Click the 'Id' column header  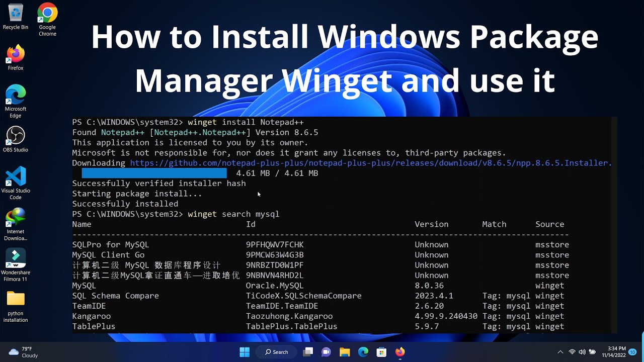[251, 224]
